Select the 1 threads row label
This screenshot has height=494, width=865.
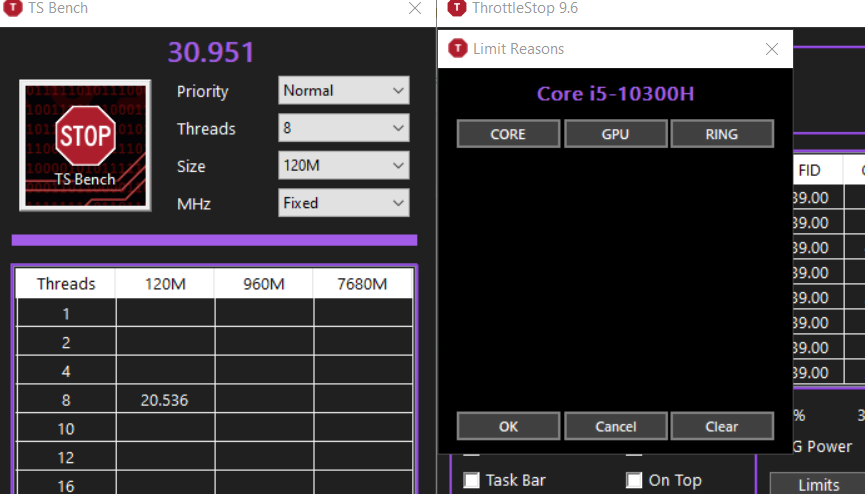coord(66,314)
